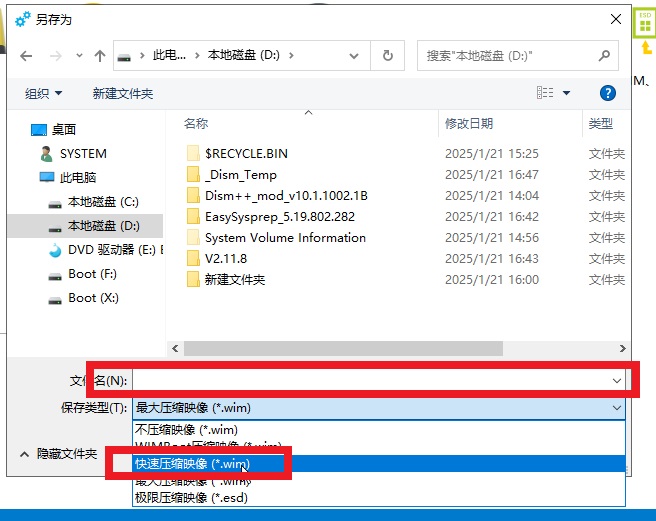Click the 文件名 input field
This screenshot has width=656, height=521.
pyautogui.click(x=370, y=381)
